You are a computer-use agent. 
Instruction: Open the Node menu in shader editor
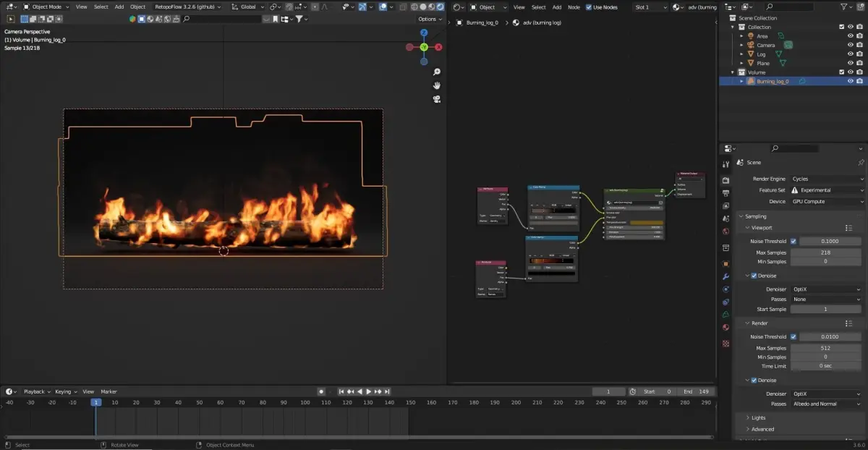tap(574, 7)
